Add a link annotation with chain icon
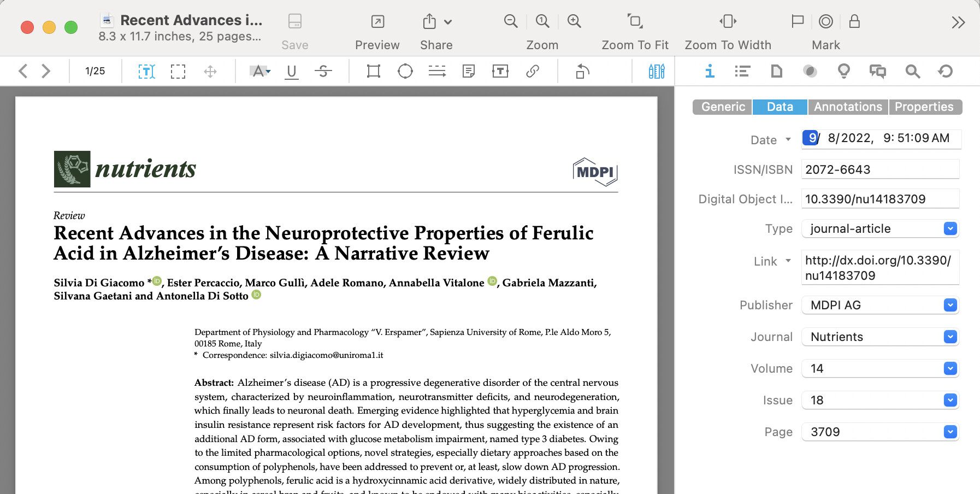The image size is (980, 494). (x=533, y=71)
